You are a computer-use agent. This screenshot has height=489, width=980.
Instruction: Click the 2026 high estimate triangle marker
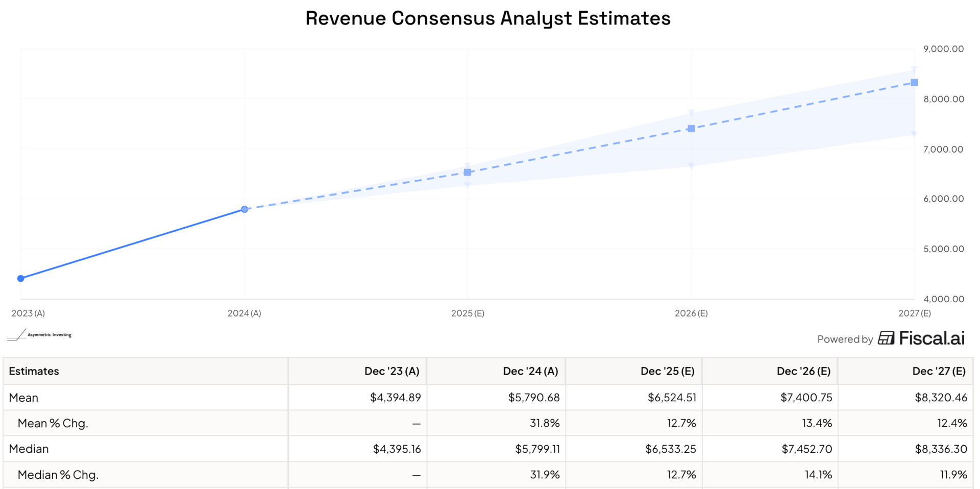coord(691,113)
